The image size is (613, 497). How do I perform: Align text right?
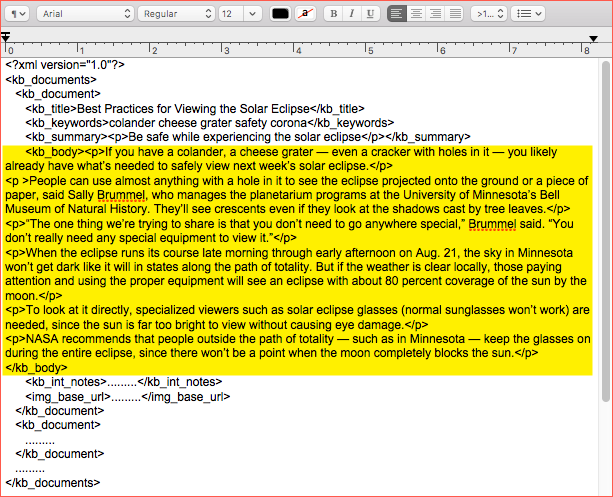click(435, 14)
